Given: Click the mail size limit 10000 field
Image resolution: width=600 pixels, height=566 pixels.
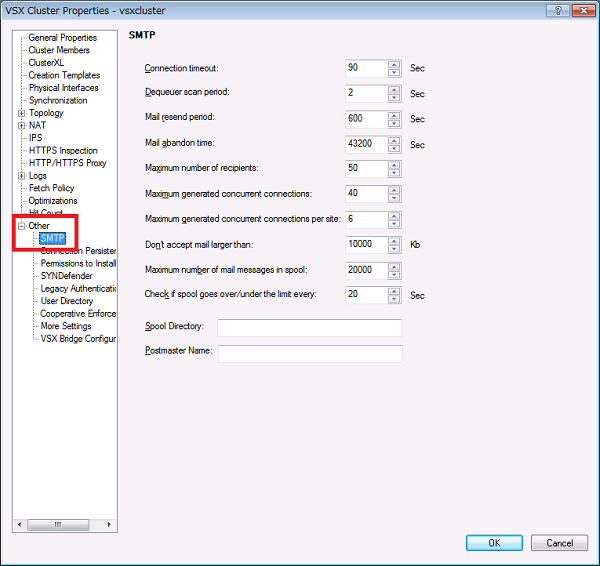Looking at the screenshot, I should click(367, 245).
